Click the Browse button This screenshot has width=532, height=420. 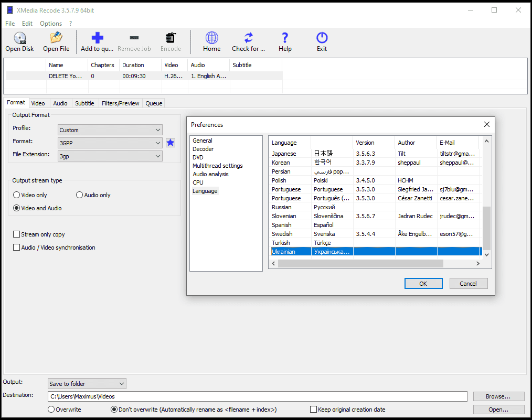[498, 396]
